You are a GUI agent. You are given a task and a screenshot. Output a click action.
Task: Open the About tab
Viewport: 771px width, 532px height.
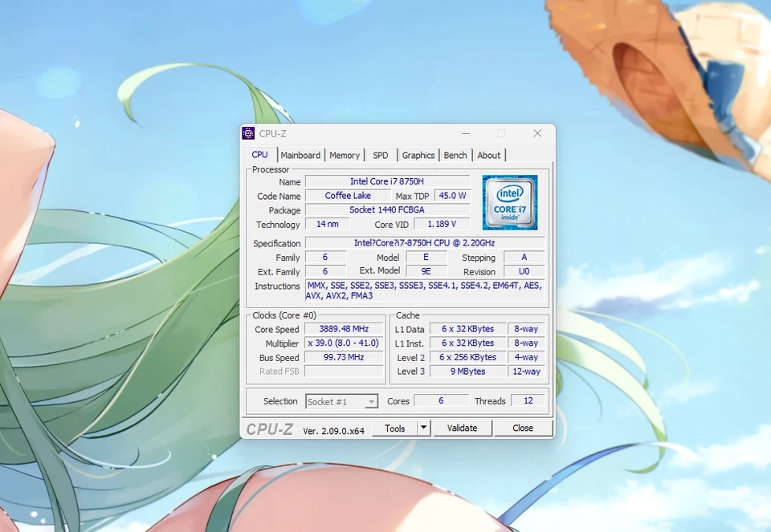click(x=489, y=155)
